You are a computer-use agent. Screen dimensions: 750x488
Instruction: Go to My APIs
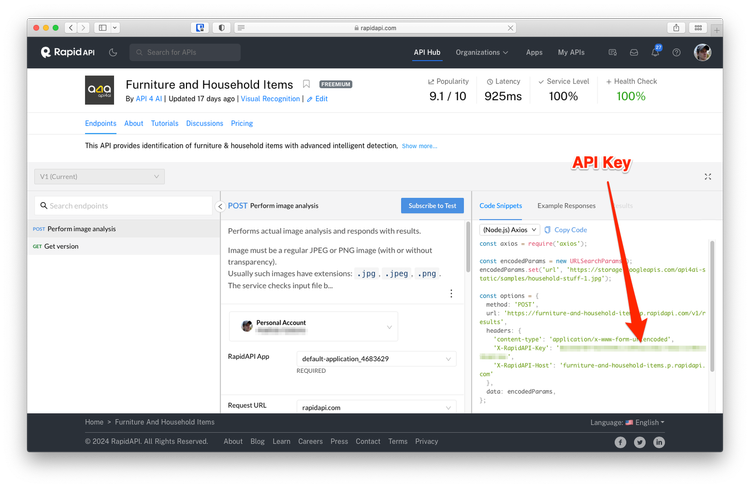(571, 52)
